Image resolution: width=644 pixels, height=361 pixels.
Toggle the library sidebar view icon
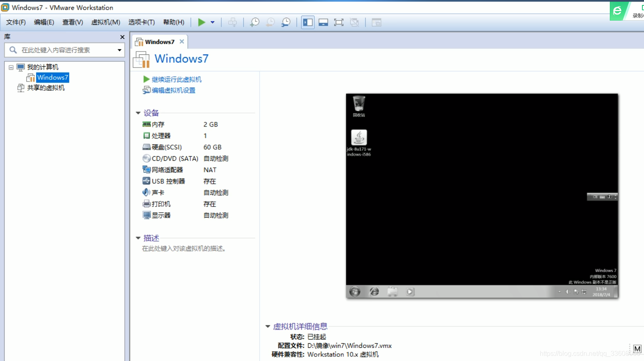click(x=308, y=22)
